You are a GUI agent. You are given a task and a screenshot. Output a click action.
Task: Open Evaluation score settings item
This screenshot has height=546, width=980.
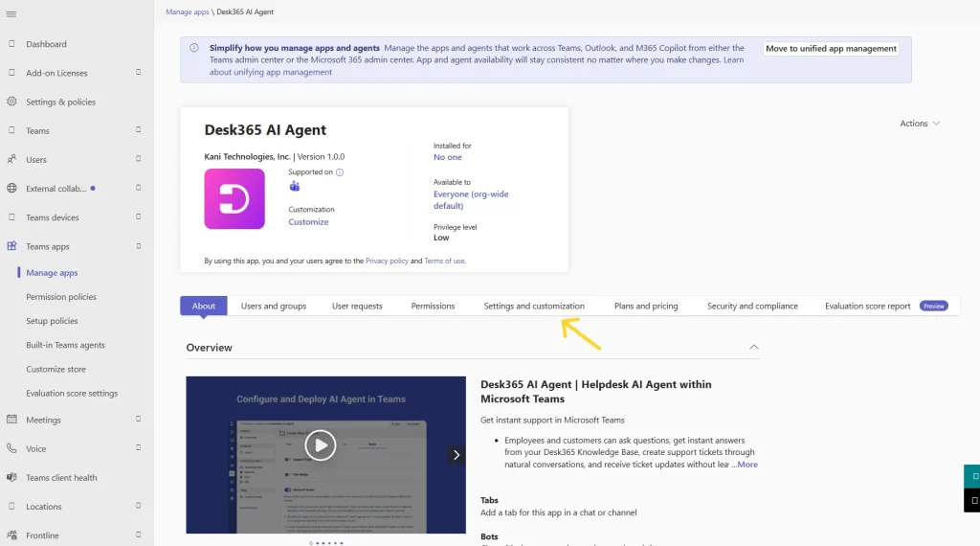tap(72, 394)
